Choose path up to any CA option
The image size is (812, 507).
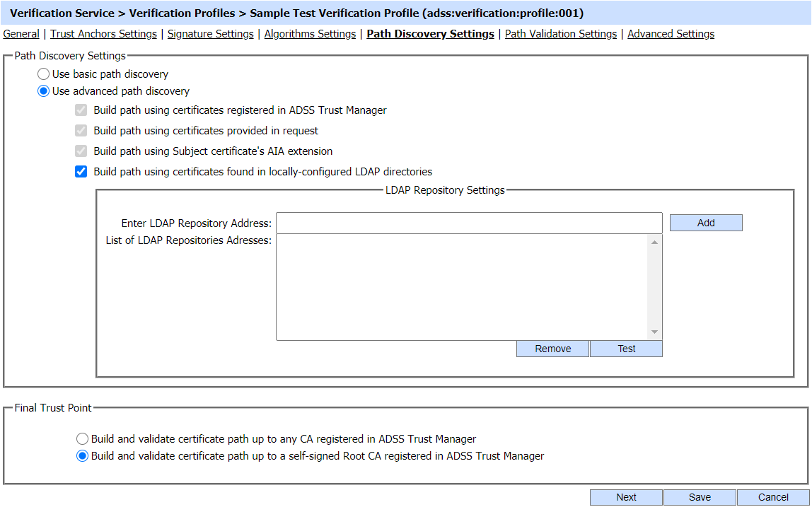click(83, 439)
